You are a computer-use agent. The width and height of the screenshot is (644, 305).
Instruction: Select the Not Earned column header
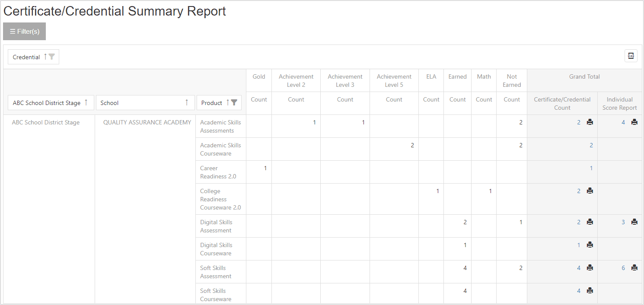pos(512,80)
